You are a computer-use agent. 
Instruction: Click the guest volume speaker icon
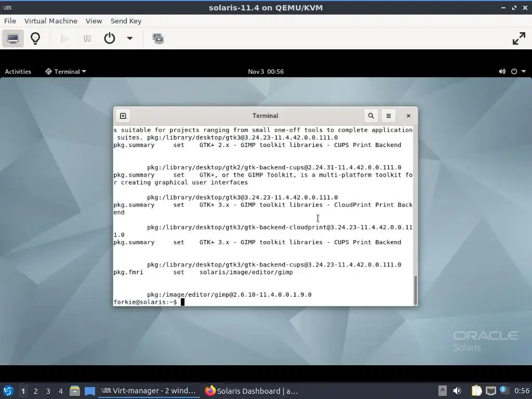coord(502,72)
